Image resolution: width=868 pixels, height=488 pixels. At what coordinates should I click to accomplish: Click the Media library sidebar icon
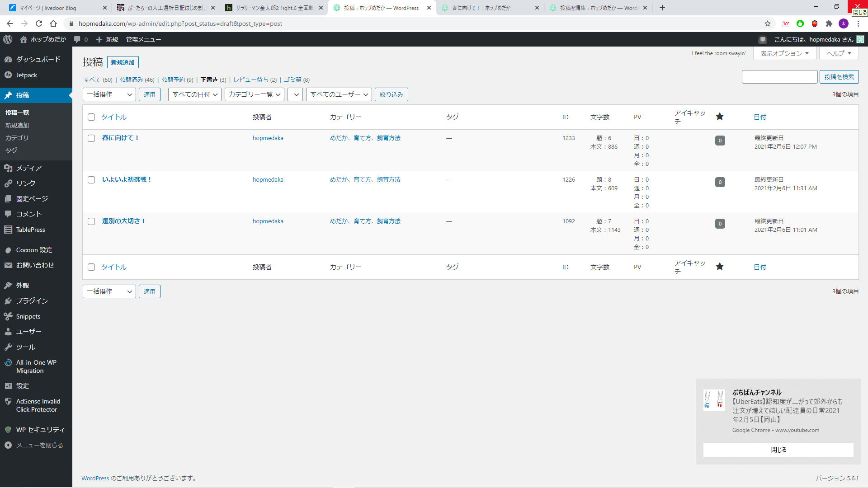[x=8, y=168]
